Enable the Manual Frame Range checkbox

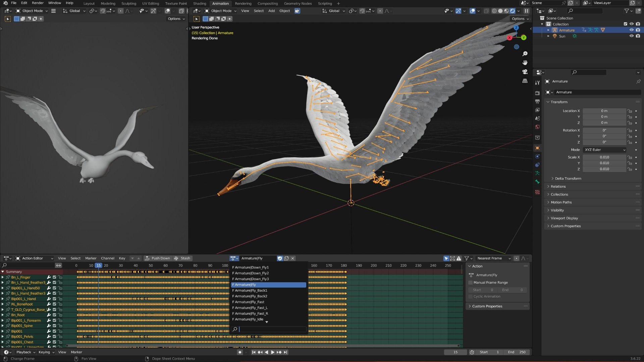click(x=470, y=283)
